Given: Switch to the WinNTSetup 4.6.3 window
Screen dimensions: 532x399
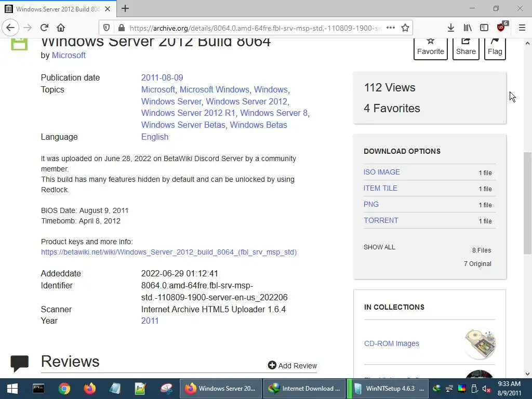Looking at the screenshot, I should coord(388,389).
